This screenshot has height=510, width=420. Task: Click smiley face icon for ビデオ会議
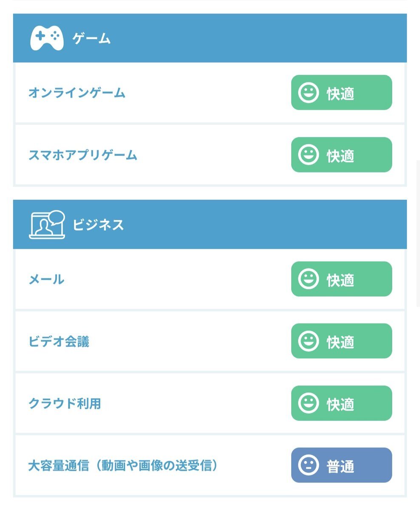[308, 341]
